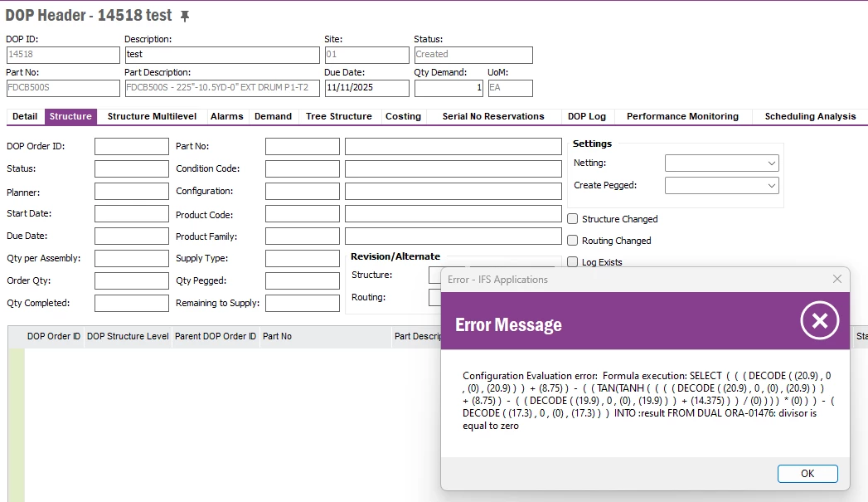Switch to the Detail tab
The height and width of the screenshot is (502, 868).
click(25, 116)
